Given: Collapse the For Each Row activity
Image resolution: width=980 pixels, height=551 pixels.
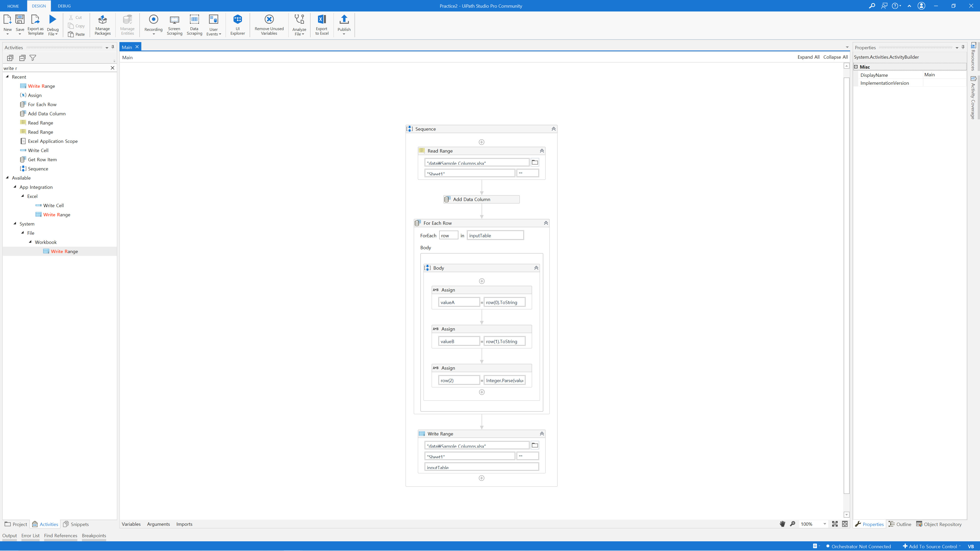Looking at the screenshot, I should [546, 223].
